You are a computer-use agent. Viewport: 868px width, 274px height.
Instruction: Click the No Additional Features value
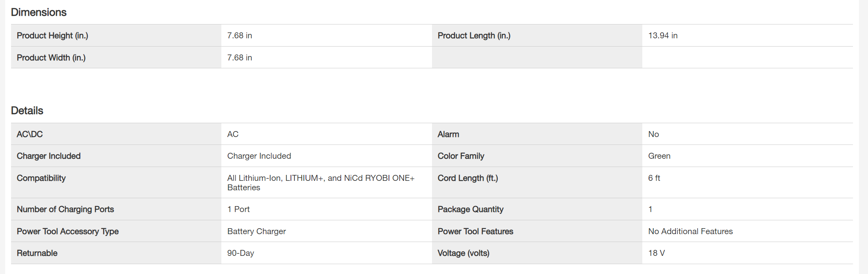click(690, 231)
